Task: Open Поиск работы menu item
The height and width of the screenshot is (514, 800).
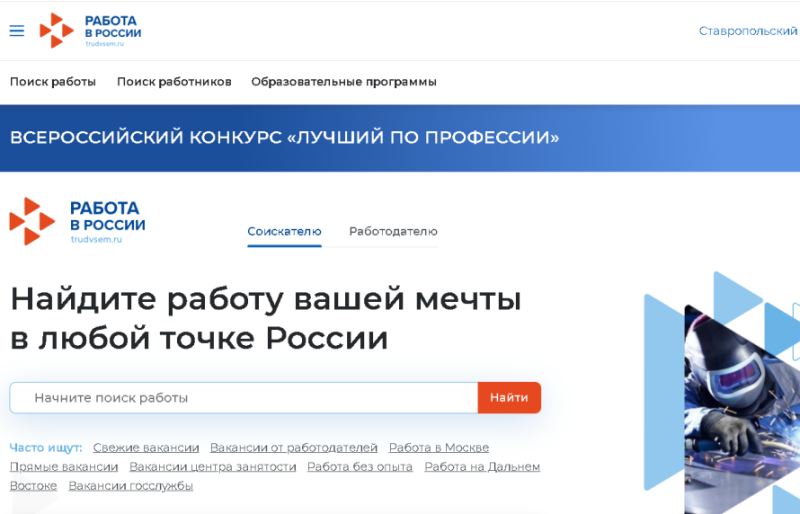Action: pyautogui.click(x=53, y=82)
